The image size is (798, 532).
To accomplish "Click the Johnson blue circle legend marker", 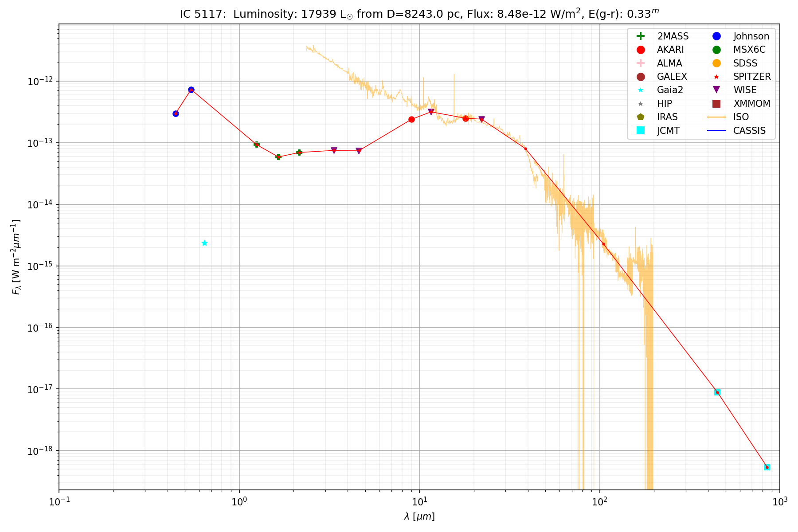I will (716, 36).
